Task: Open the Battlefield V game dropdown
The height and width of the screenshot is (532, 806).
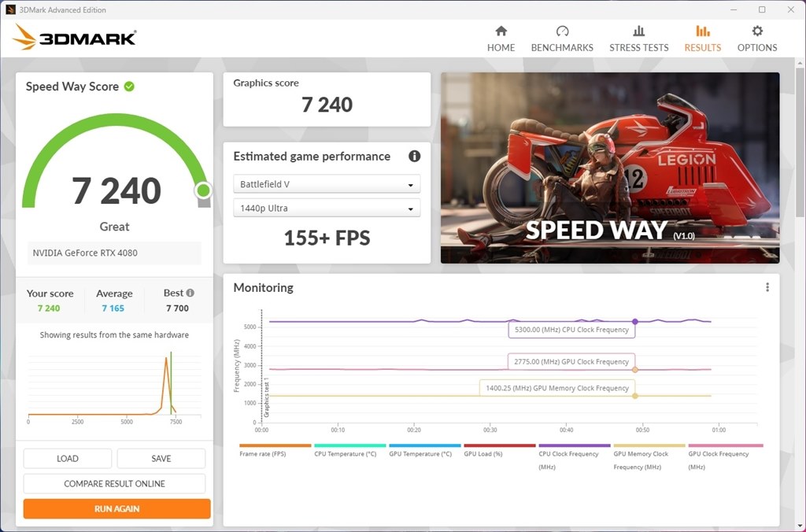Action: coord(327,184)
